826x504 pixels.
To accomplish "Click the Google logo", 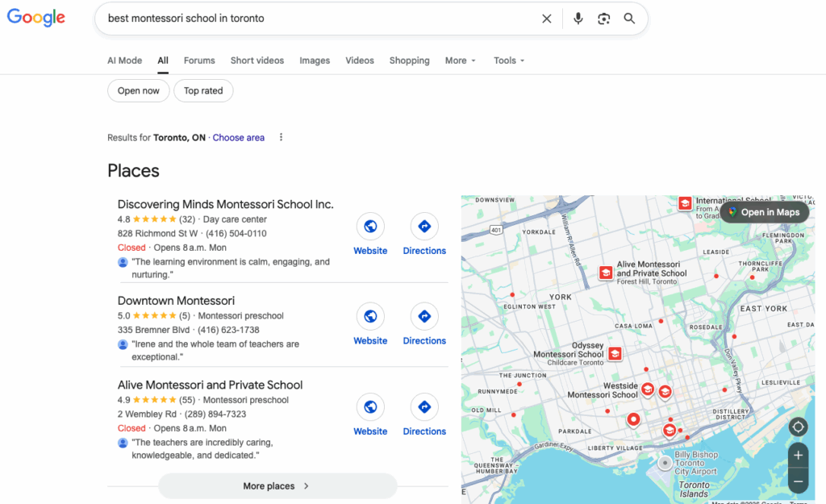I will click(x=35, y=18).
